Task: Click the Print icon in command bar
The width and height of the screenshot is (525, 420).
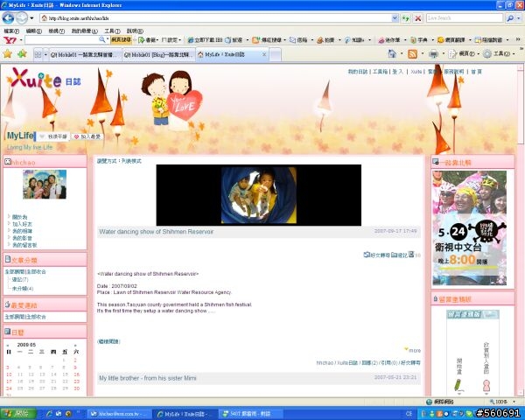Action: [433, 53]
